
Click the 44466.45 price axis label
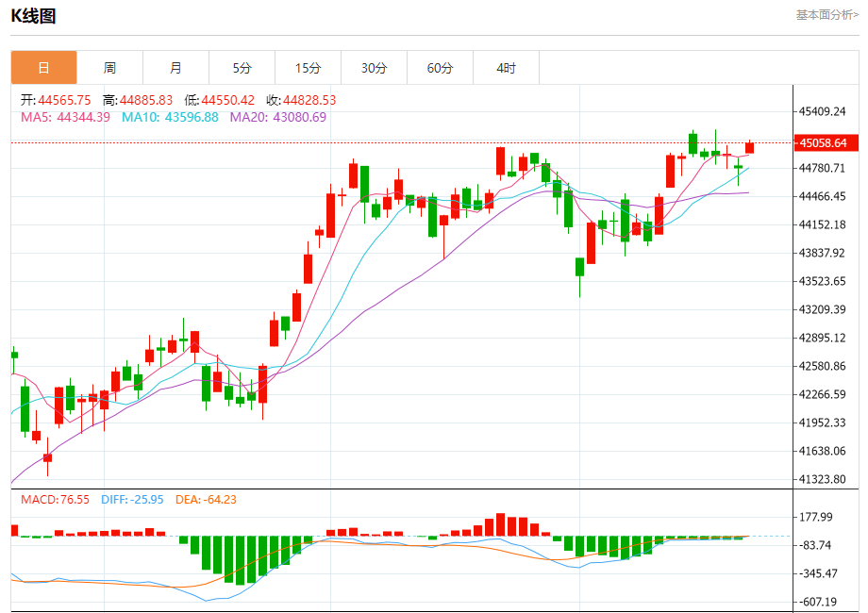pyautogui.click(x=822, y=196)
